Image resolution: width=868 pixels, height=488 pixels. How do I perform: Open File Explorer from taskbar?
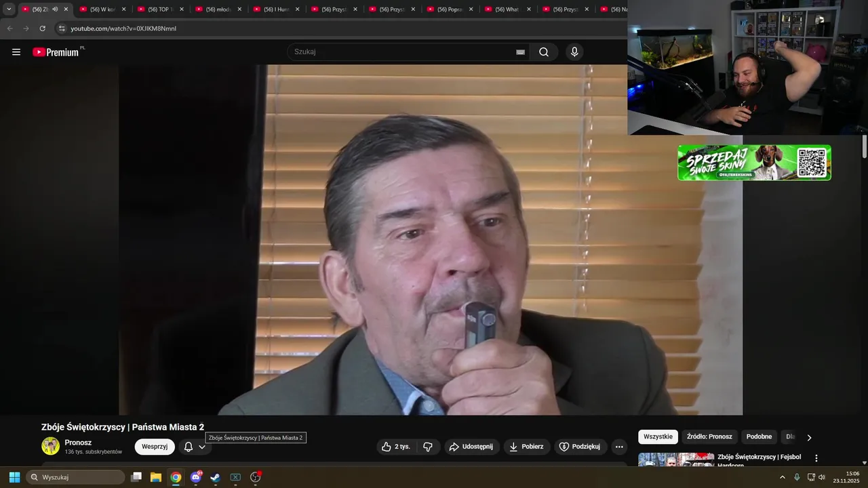point(156,477)
